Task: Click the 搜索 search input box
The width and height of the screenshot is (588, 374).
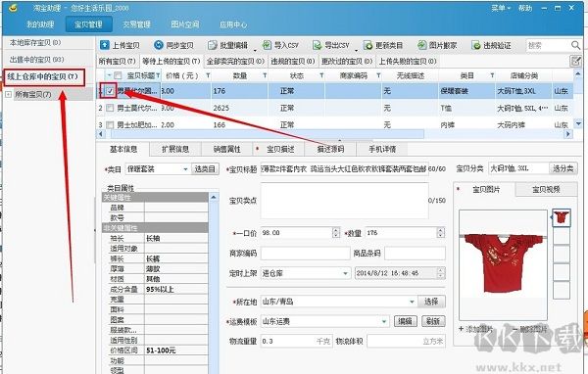Action: pos(548,45)
